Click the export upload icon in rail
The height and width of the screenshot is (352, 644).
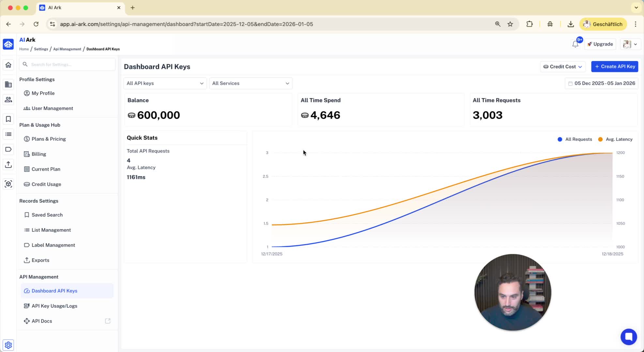[8, 165]
